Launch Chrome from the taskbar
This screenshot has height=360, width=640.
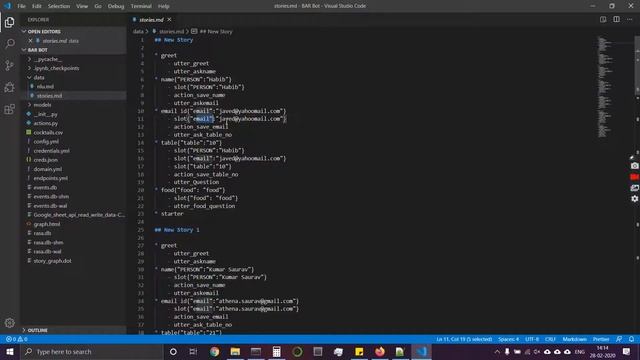[x=215, y=351]
